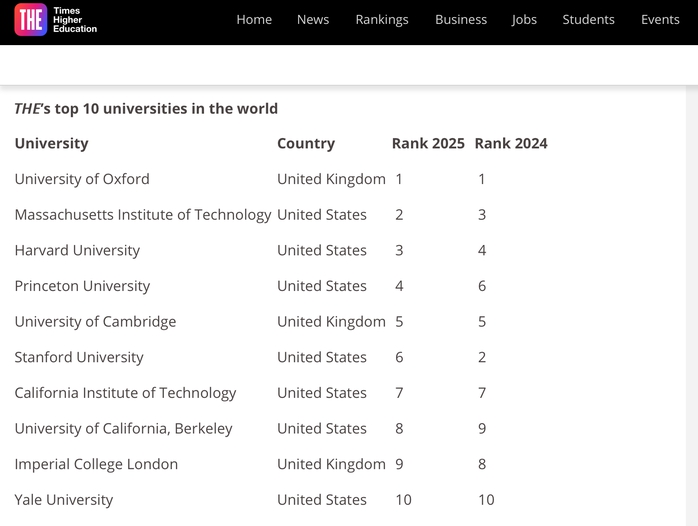Open the Events menu item
This screenshot has height=526, width=698.
pos(660,19)
